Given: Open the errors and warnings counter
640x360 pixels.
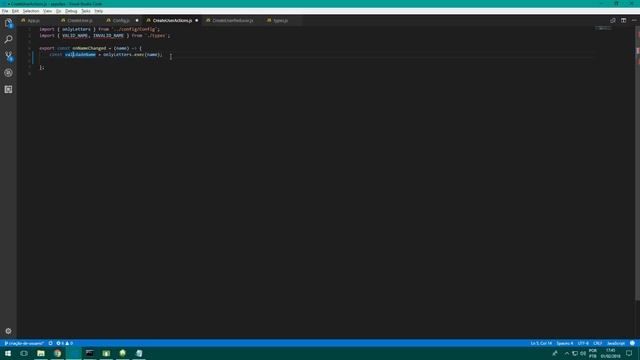Looking at the screenshot, I should tap(64, 343).
